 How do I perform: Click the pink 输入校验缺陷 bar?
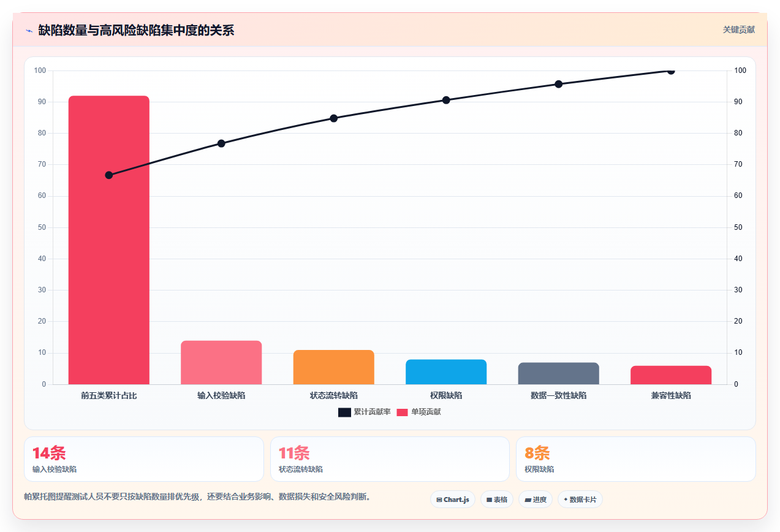pos(221,362)
